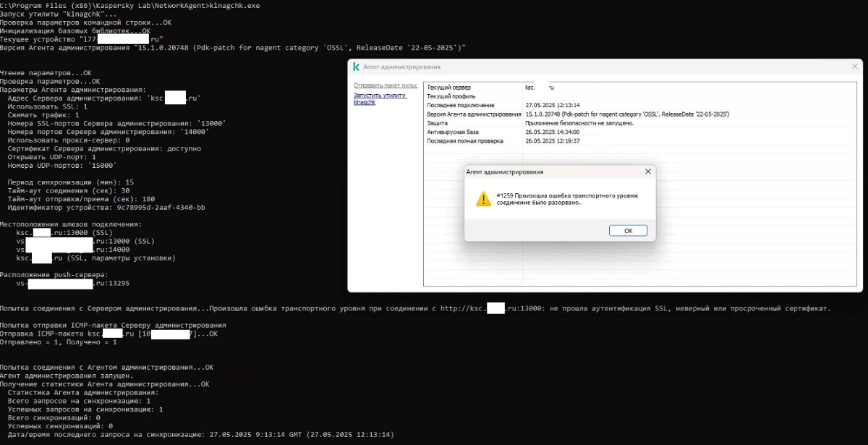Click console line 'Успешных синхронизаций: 0'
The height and width of the screenshot is (445, 868).
tap(61, 426)
